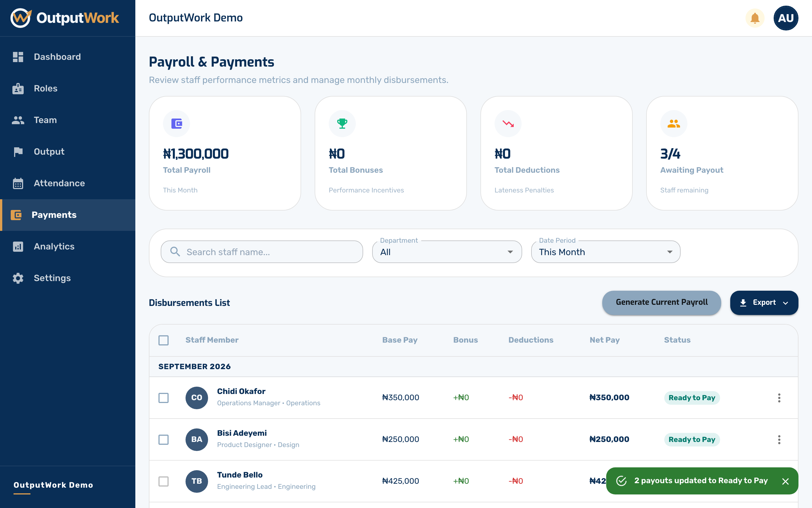Click the 3/4 Awaiting Payout value
The height and width of the screenshot is (508, 812).
[670, 154]
